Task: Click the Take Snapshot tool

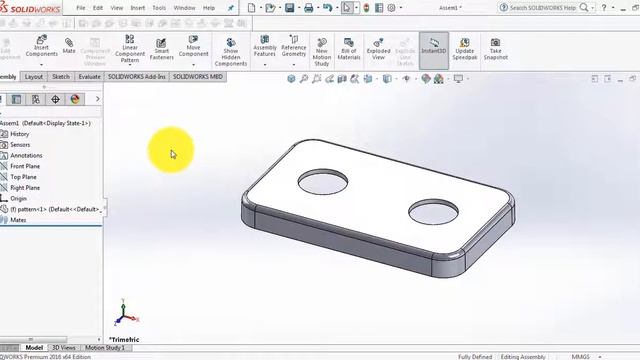Action: pos(496,49)
